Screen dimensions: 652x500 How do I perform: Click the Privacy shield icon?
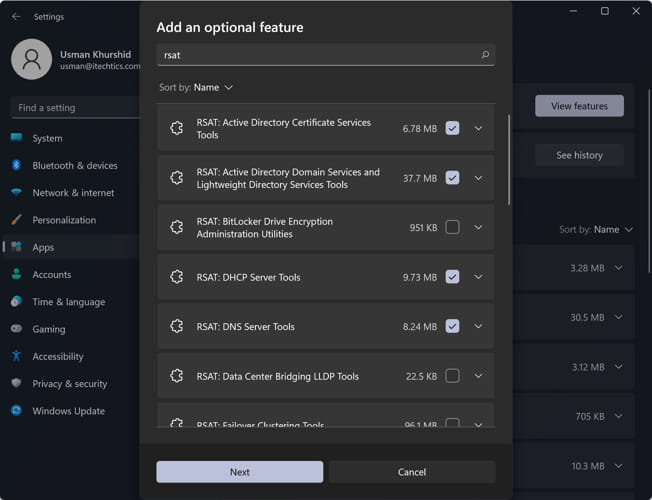coord(16,383)
